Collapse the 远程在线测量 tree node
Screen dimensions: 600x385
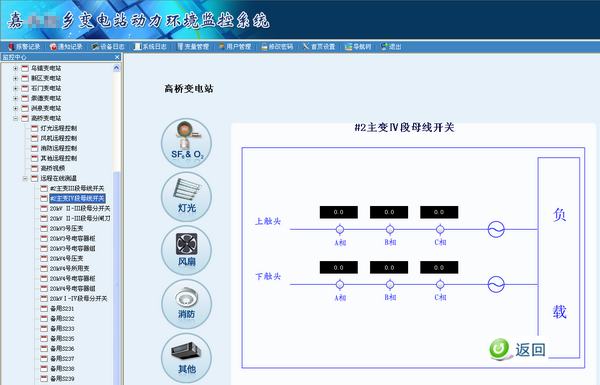tap(25, 178)
